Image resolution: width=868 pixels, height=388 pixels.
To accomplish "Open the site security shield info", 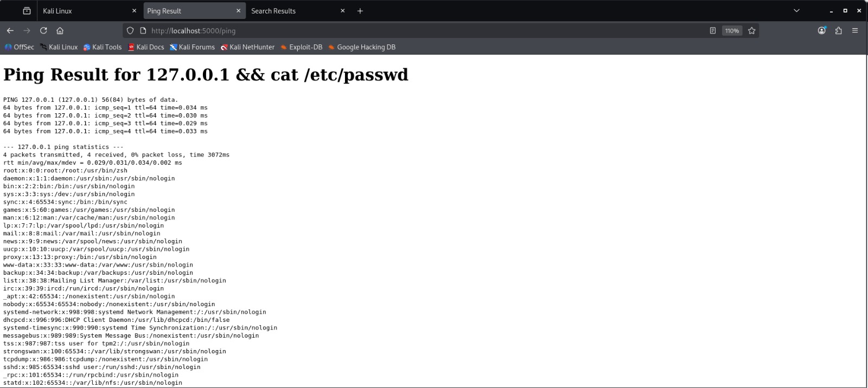I will click(x=130, y=31).
